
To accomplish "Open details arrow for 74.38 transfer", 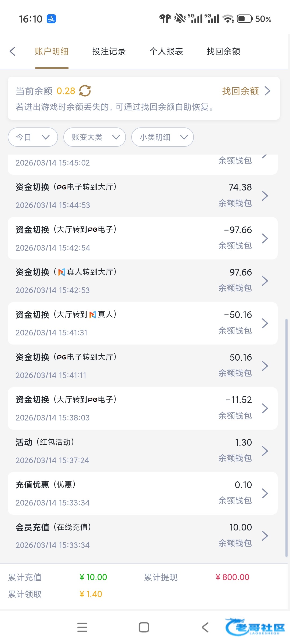I will [x=265, y=196].
